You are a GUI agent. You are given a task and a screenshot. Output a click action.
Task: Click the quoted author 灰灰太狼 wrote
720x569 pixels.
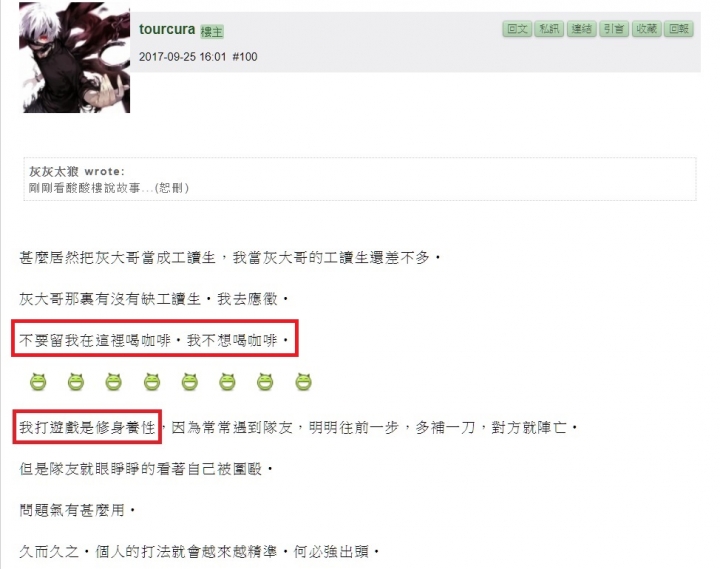tap(77, 172)
